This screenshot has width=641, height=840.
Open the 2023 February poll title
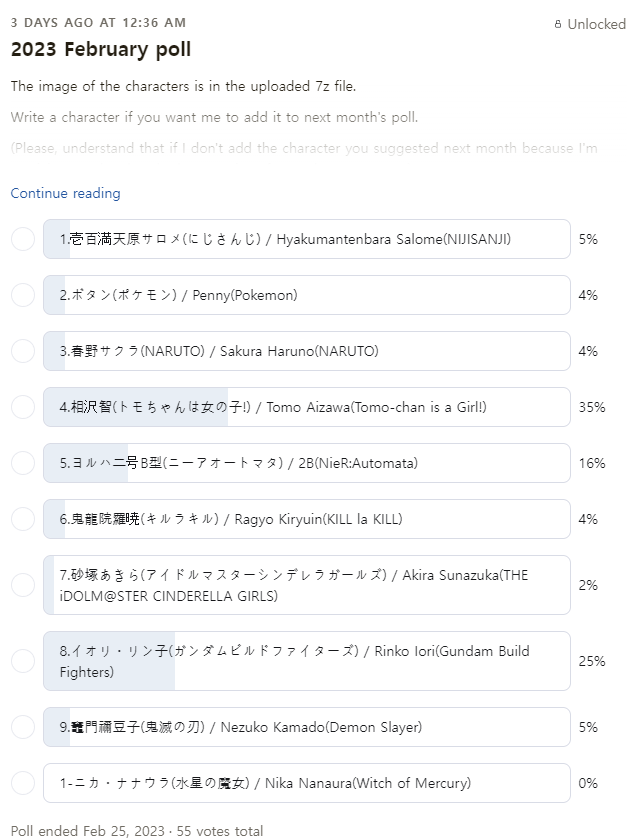(100, 49)
